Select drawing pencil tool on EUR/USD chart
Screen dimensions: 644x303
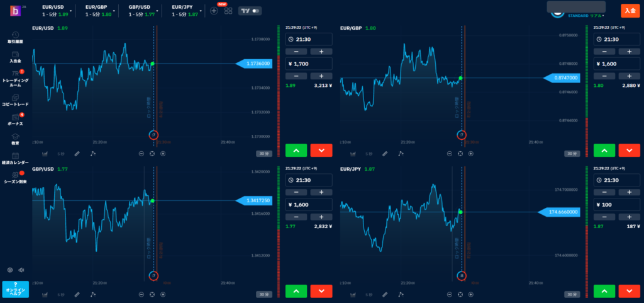(77, 153)
